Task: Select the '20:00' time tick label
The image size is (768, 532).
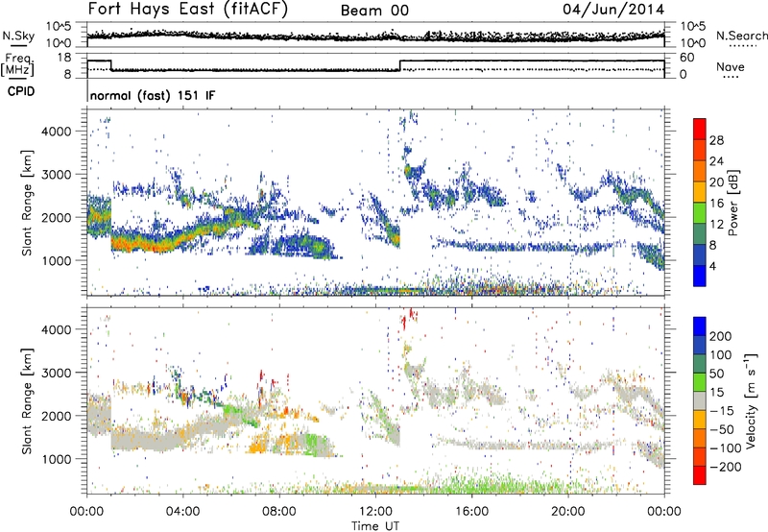Action: pyautogui.click(x=567, y=512)
